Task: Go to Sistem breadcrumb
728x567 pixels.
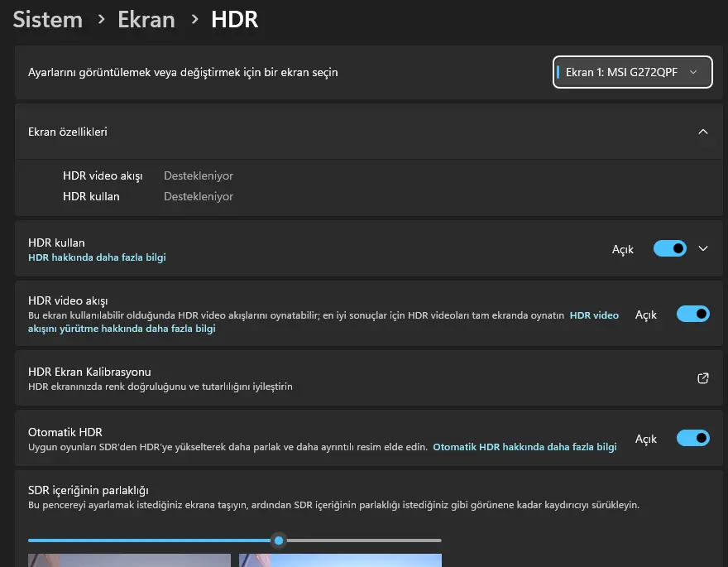Action: [48, 20]
